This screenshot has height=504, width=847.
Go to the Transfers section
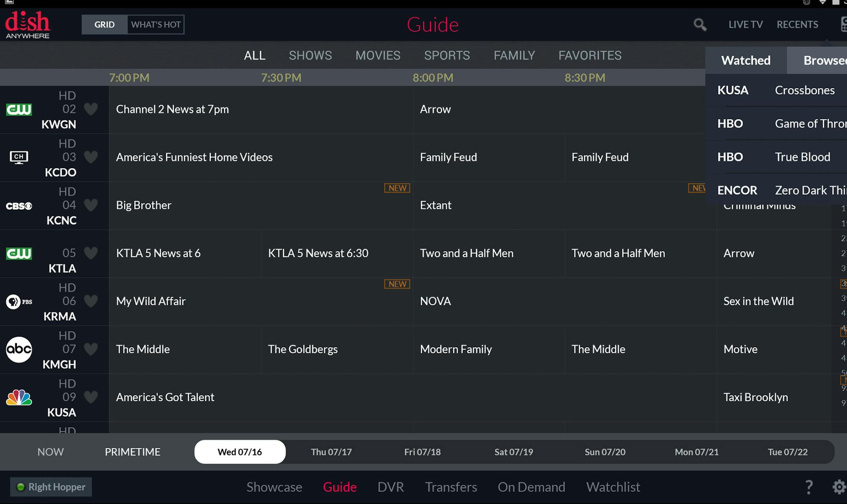pos(451,487)
